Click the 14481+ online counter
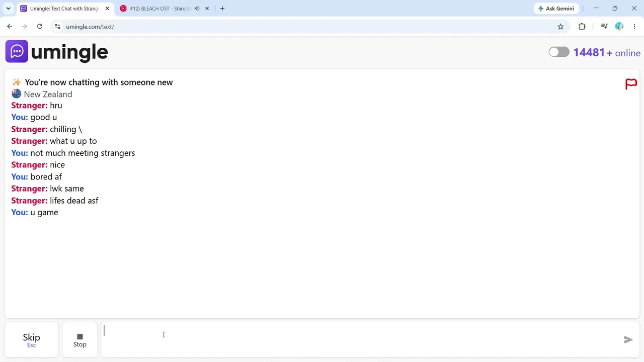 [607, 53]
